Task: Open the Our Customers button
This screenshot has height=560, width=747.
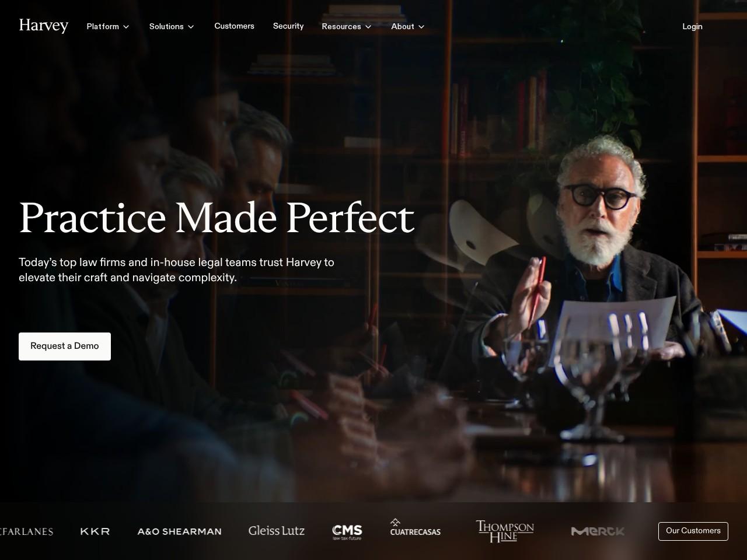Action: tap(693, 531)
